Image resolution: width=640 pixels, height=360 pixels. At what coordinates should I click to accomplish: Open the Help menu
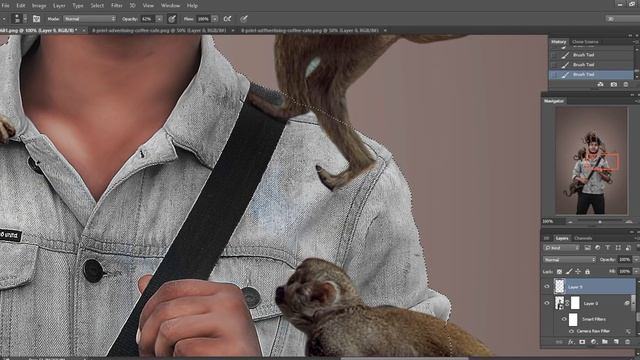192,6
